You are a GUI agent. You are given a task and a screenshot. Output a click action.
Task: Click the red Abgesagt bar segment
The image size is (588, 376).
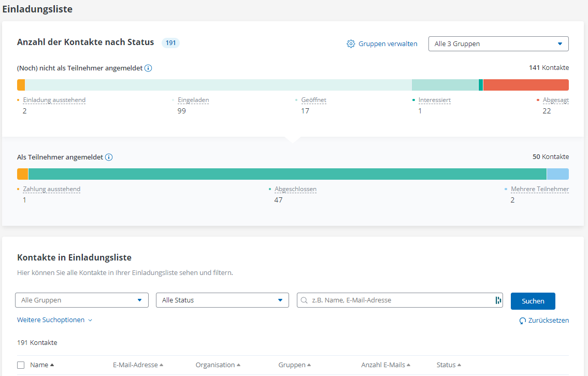(525, 85)
